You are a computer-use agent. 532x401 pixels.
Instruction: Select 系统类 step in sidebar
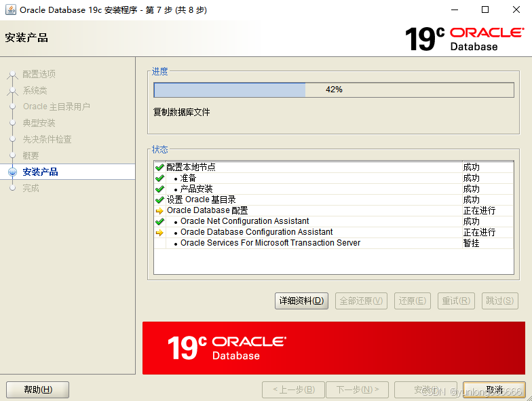tap(35, 90)
